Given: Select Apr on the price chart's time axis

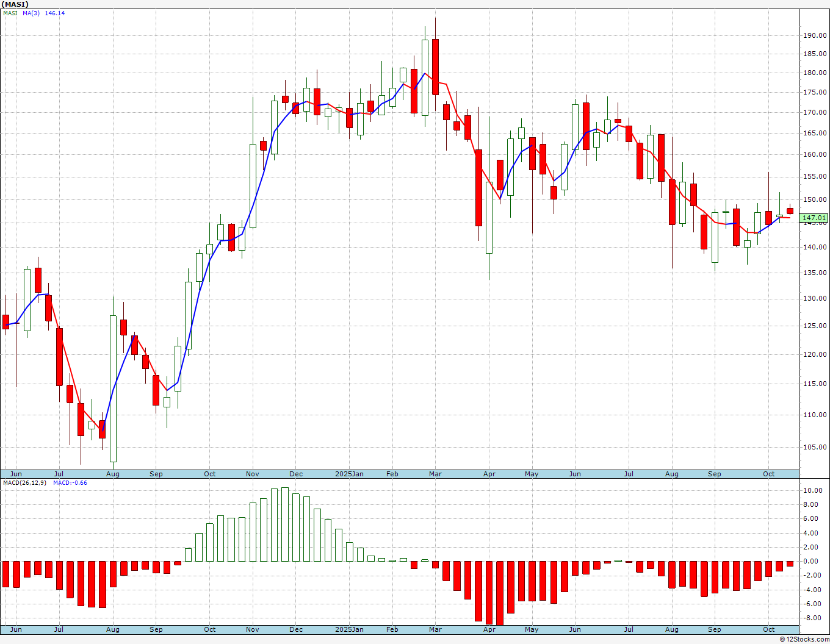Looking at the screenshot, I should (x=489, y=474).
